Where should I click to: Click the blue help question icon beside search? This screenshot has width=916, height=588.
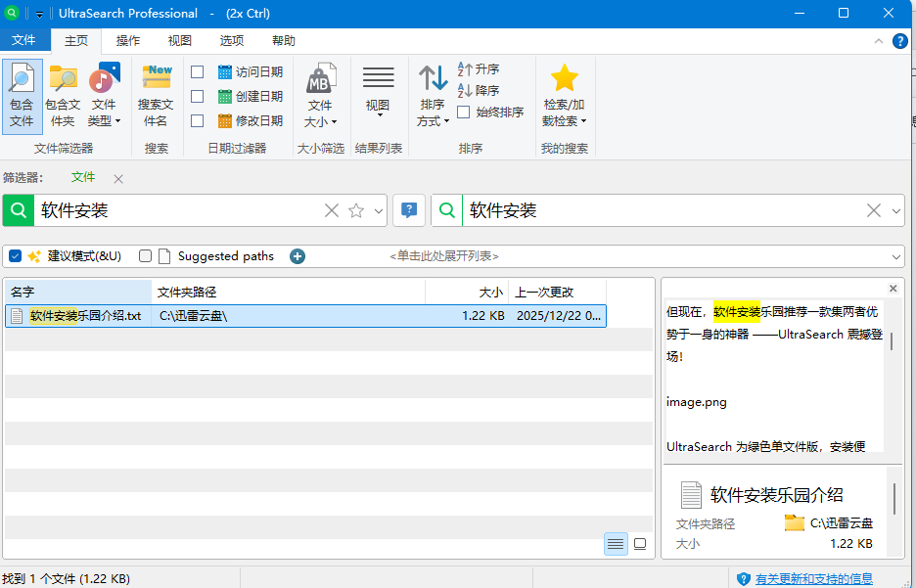[x=409, y=210]
